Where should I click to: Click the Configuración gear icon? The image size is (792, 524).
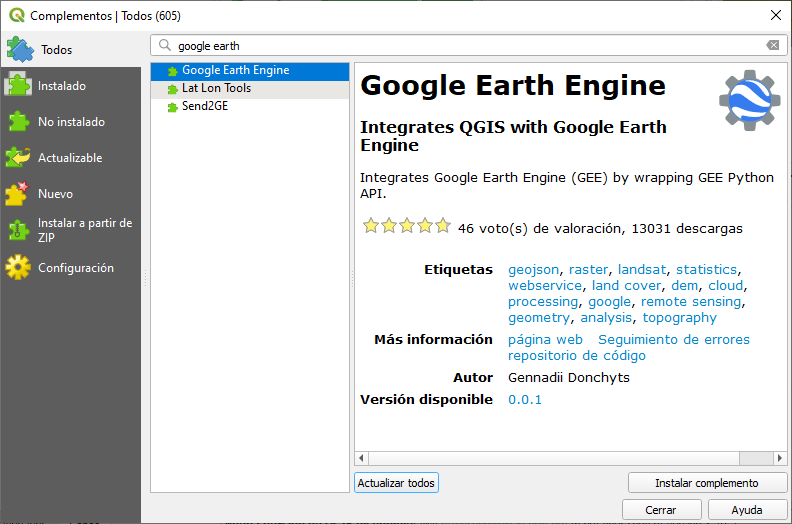pyautogui.click(x=18, y=267)
